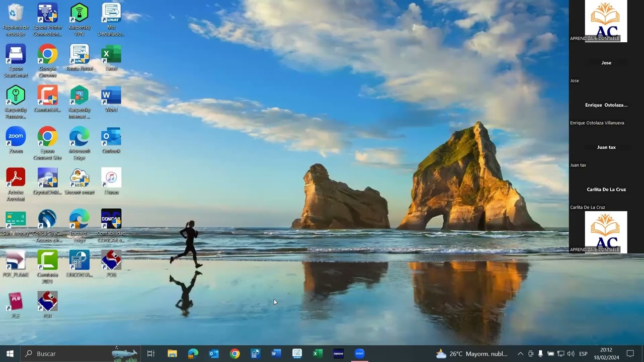Launch Excel from the taskbar
Viewport: 644px width, 362px height.
coord(317,353)
